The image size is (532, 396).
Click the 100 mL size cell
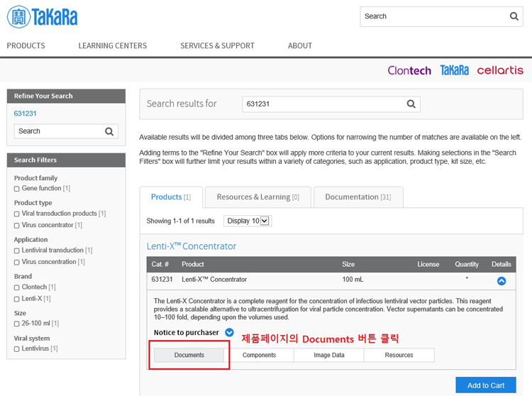353,280
